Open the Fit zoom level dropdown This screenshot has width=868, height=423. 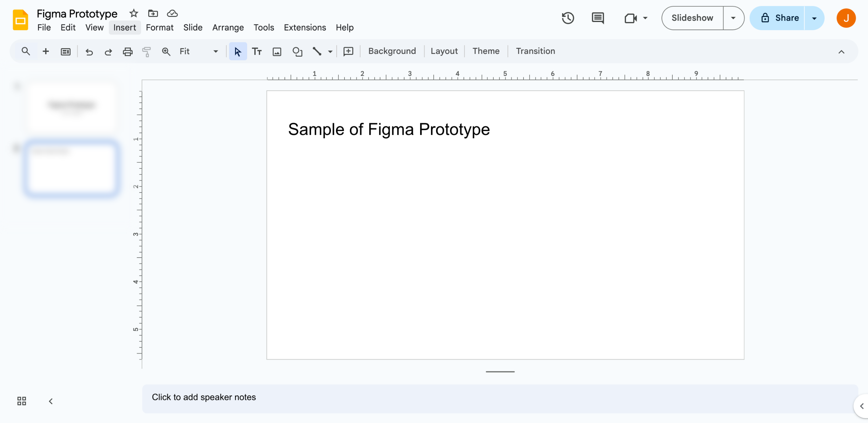coord(199,52)
